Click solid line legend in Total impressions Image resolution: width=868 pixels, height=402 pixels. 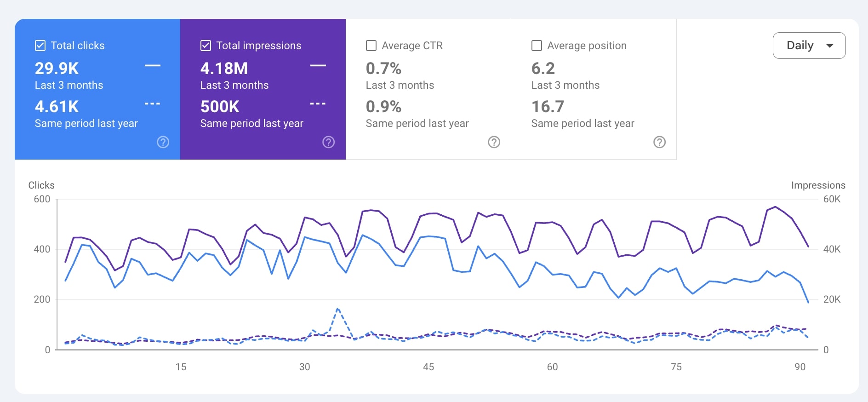318,66
